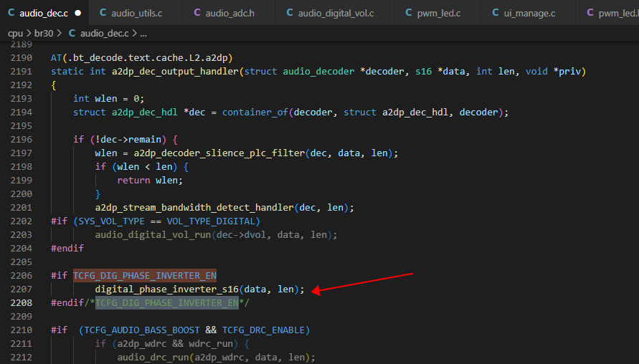
Task: Click 'TCFG_AUDIO_BASS_BOOST' macro on line 2210
Action: (x=142, y=330)
